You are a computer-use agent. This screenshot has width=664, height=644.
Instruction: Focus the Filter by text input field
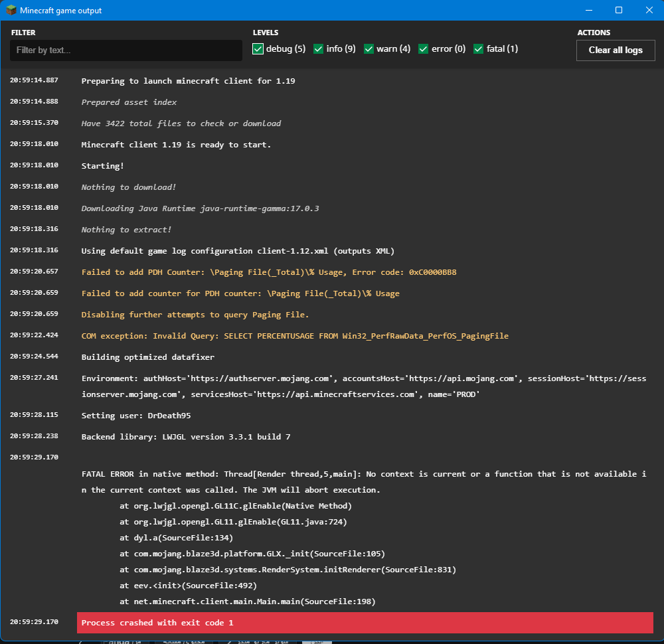point(125,50)
